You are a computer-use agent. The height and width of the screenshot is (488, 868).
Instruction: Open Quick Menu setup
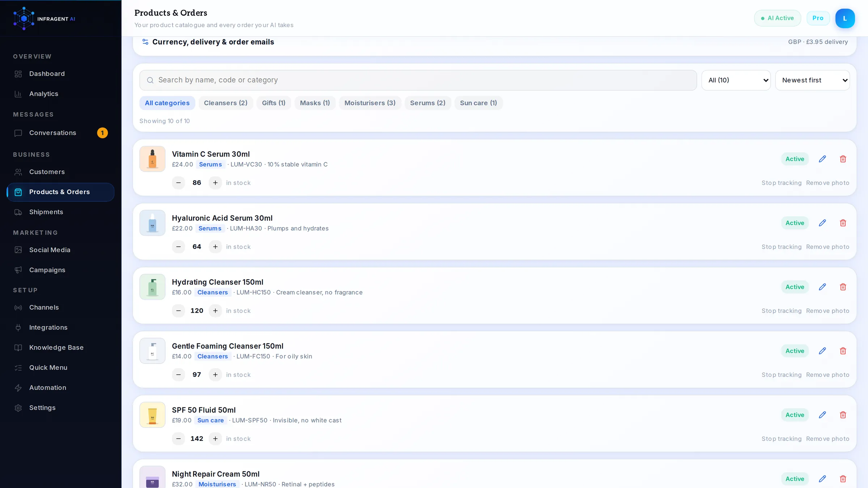click(x=60, y=368)
